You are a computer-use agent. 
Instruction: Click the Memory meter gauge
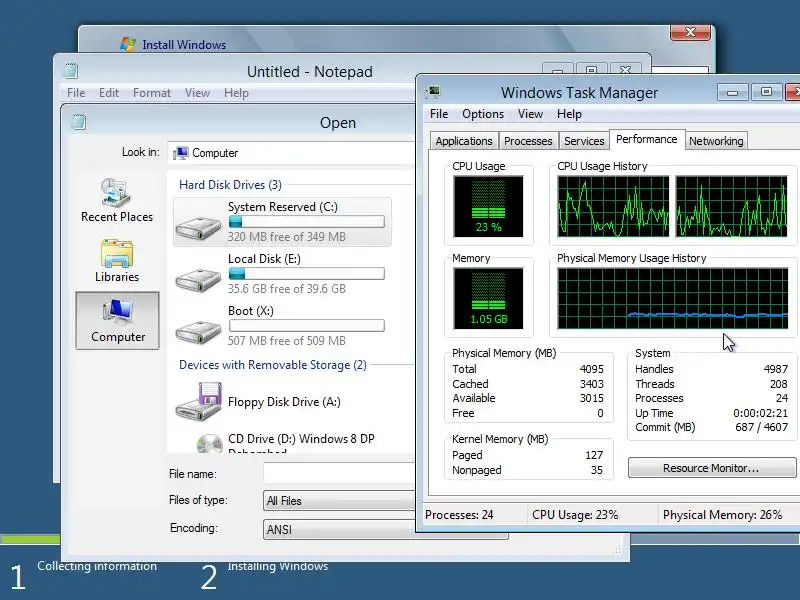pos(488,298)
